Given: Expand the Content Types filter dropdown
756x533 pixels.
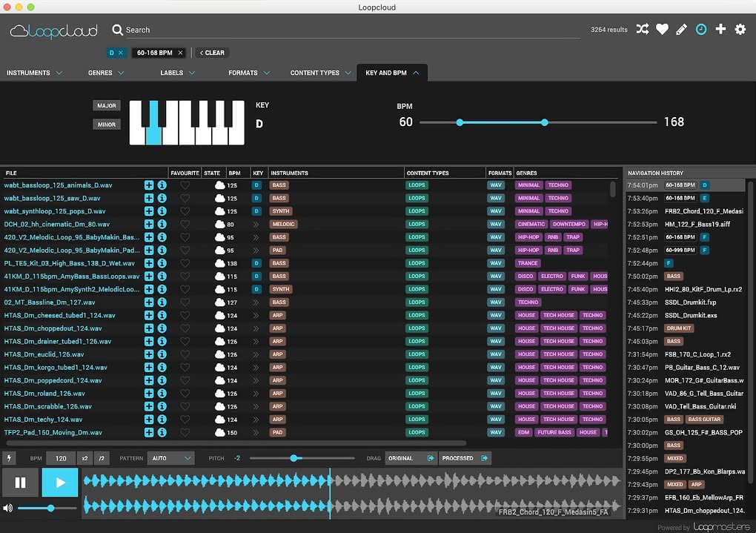Looking at the screenshot, I should [320, 73].
